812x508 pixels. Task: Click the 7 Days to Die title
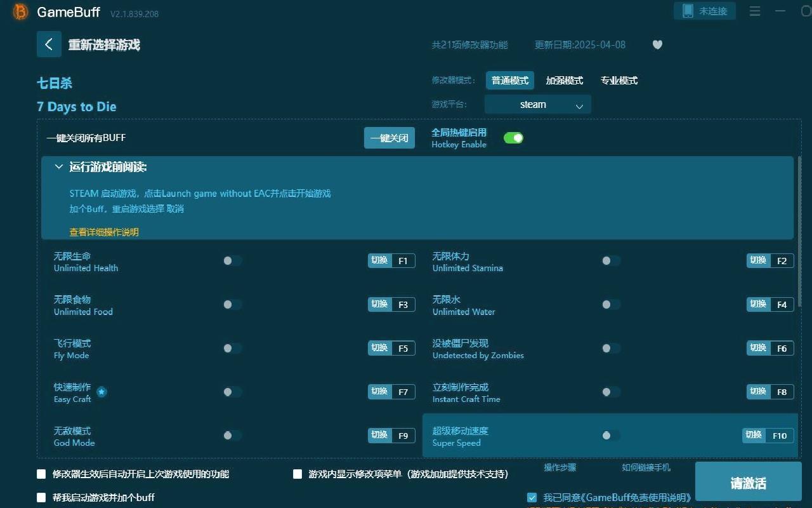coord(77,107)
